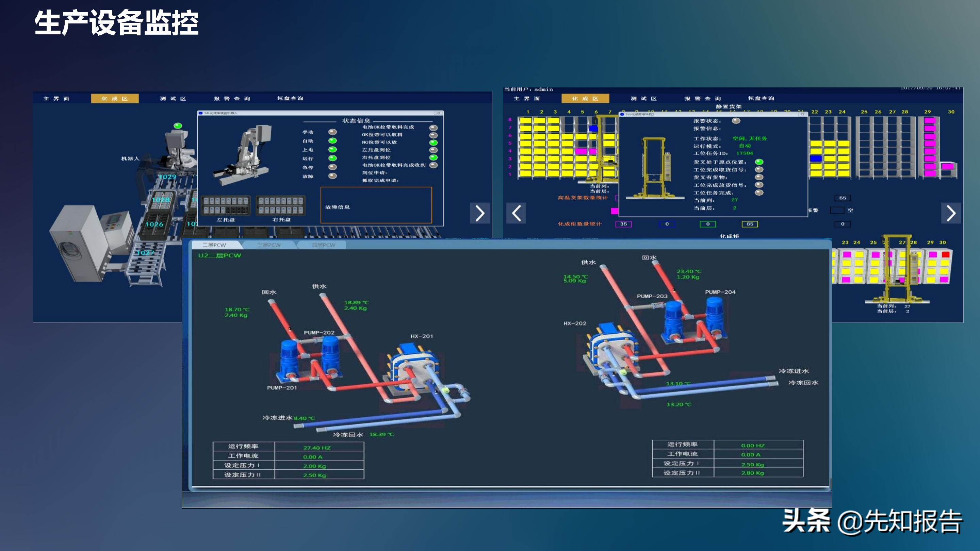The width and height of the screenshot is (980, 551).
Task: Click the 右托盘到位 green lamp
Action: 433,157
